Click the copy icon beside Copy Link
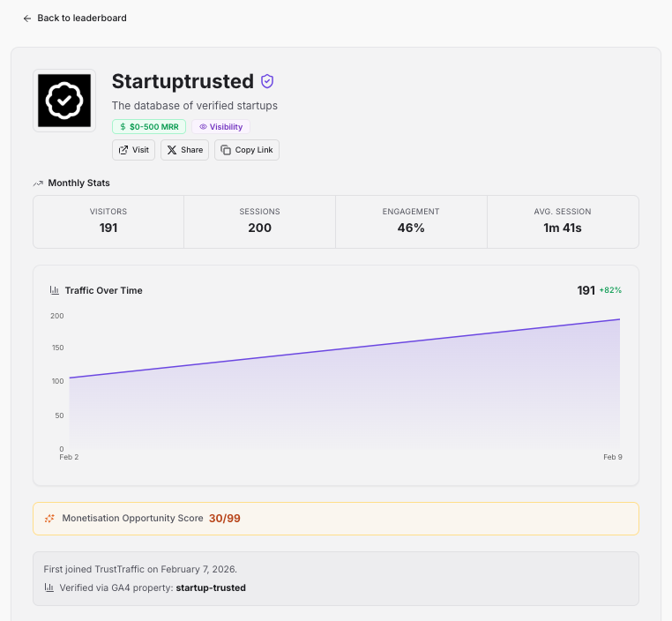Viewport: 672px width, 621px height. 226,150
